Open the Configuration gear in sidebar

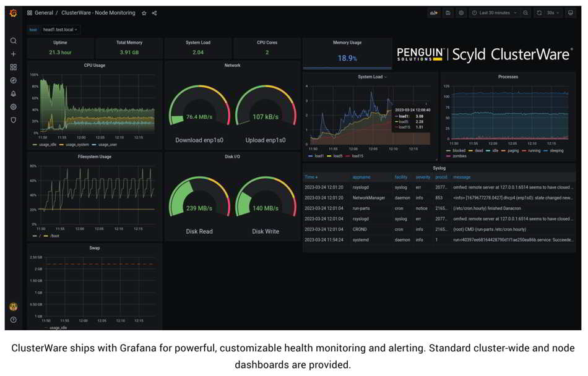pos(13,107)
